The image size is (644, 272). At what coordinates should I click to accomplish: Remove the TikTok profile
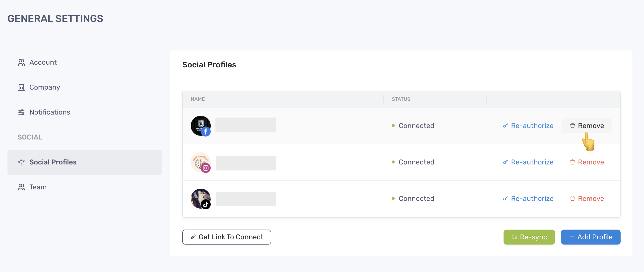(586, 198)
